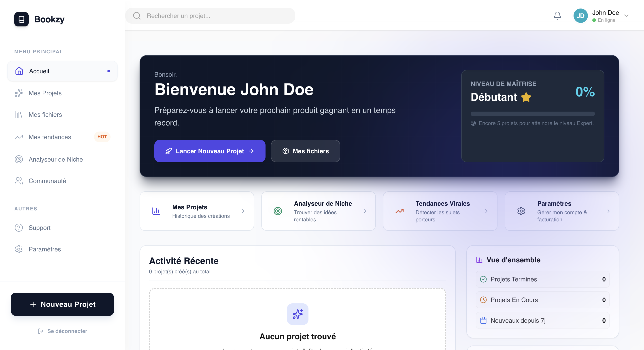Click the gear icon on Paramètres card
The image size is (644, 350).
(x=521, y=211)
